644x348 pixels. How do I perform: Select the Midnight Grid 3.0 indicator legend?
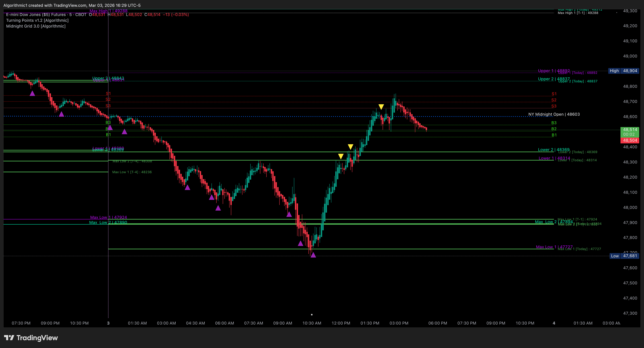(36, 26)
